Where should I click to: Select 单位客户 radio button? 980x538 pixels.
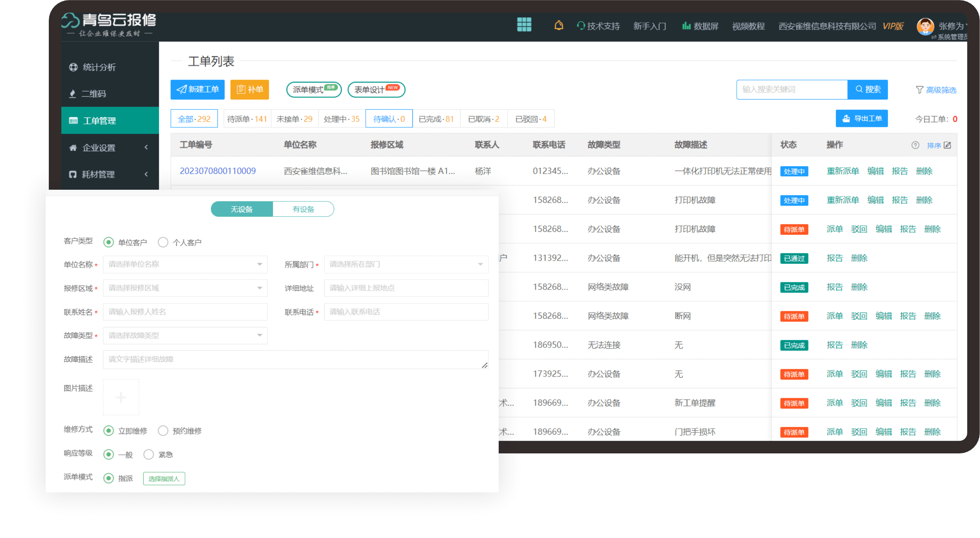click(109, 242)
